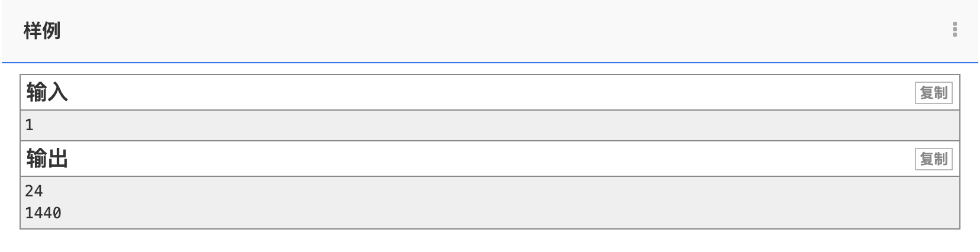Click the 复制 button beside 输入

[933, 93]
